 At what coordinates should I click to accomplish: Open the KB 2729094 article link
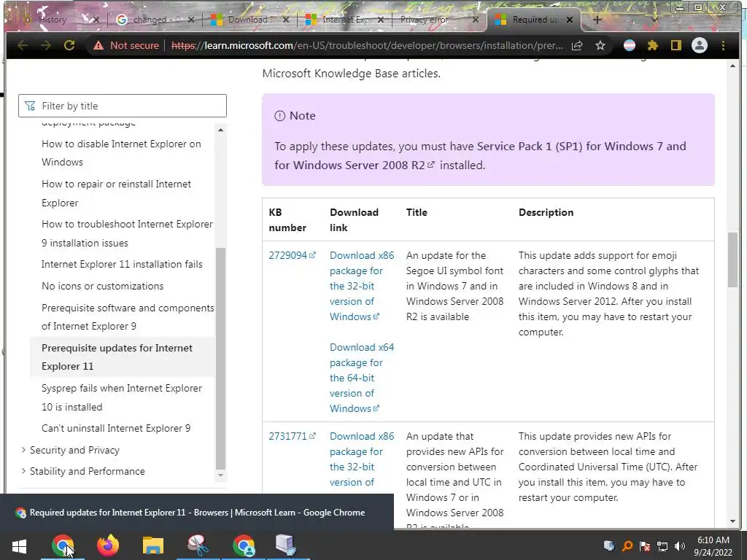[292, 255]
